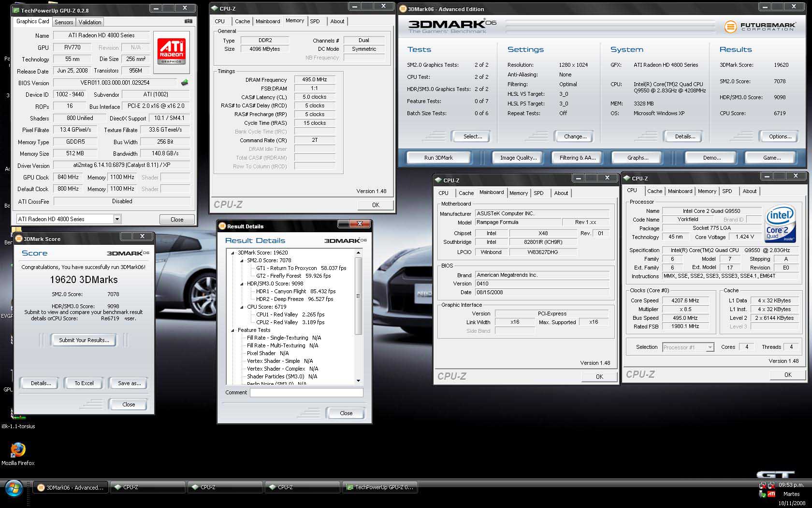
Task: Click the system tray clock 09:53 p.m.
Action: (x=791, y=485)
